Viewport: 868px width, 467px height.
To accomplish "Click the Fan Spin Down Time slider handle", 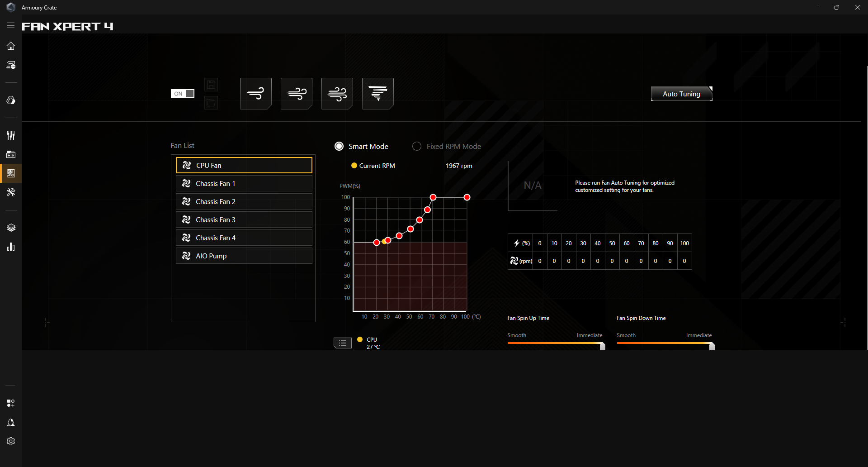I will pyautogui.click(x=712, y=346).
